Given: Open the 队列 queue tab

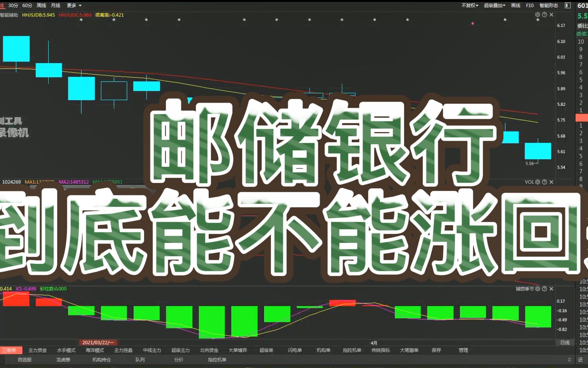Looking at the screenshot, I should click(140, 360).
